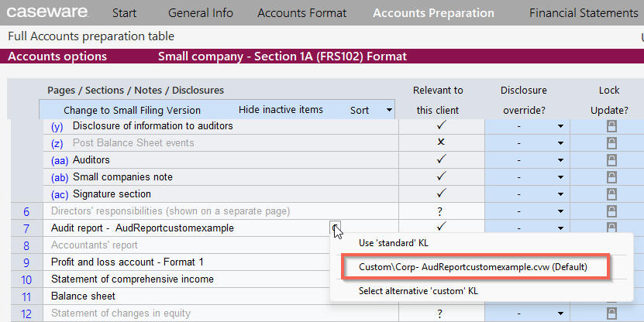Toggle the lock icon for the Auditors row

click(x=611, y=160)
